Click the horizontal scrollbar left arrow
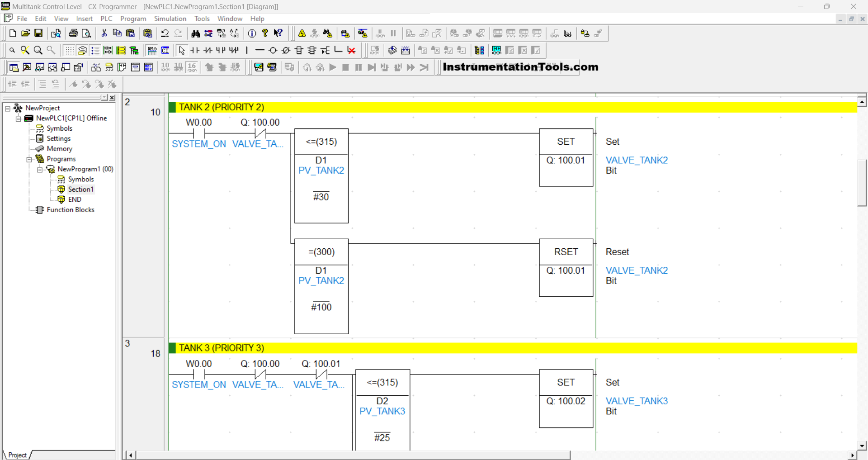The height and width of the screenshot is (460, 868). coord(131,455)
